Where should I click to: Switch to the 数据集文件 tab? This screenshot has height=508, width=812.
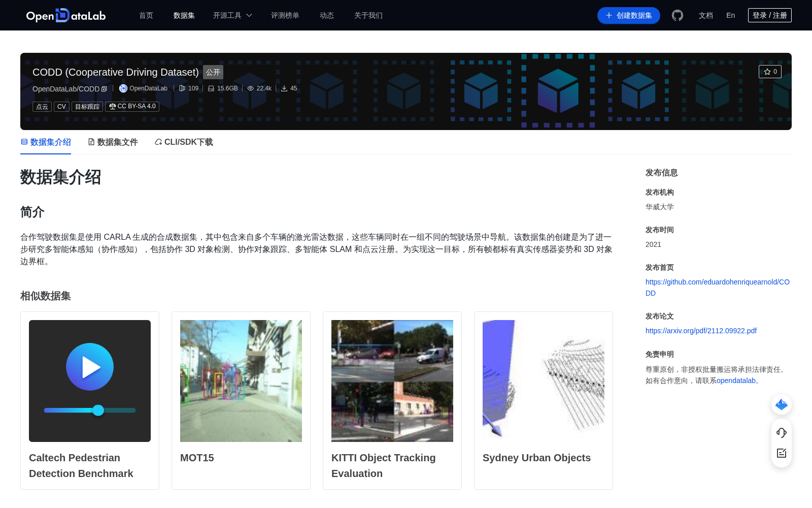pos(113,142)
